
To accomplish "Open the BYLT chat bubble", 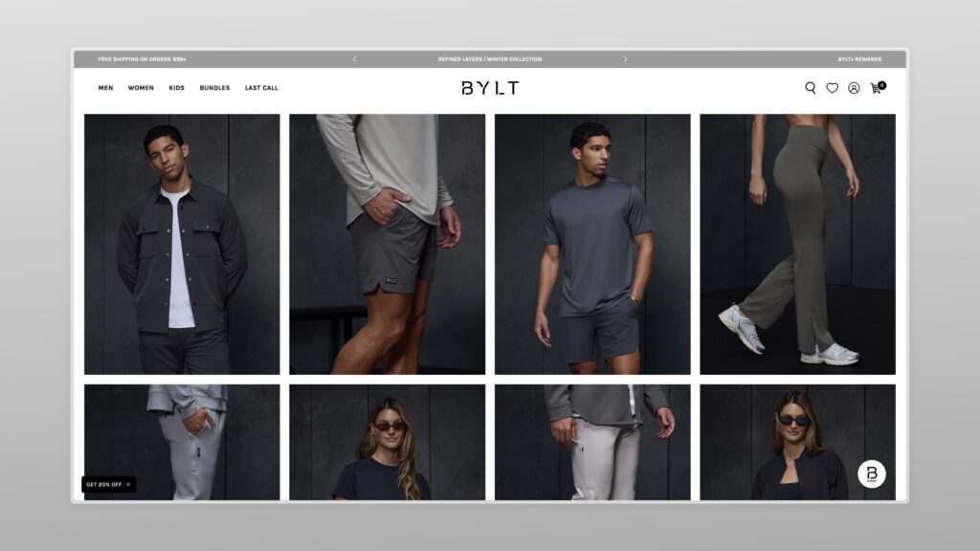I will (x=871, y=474).
